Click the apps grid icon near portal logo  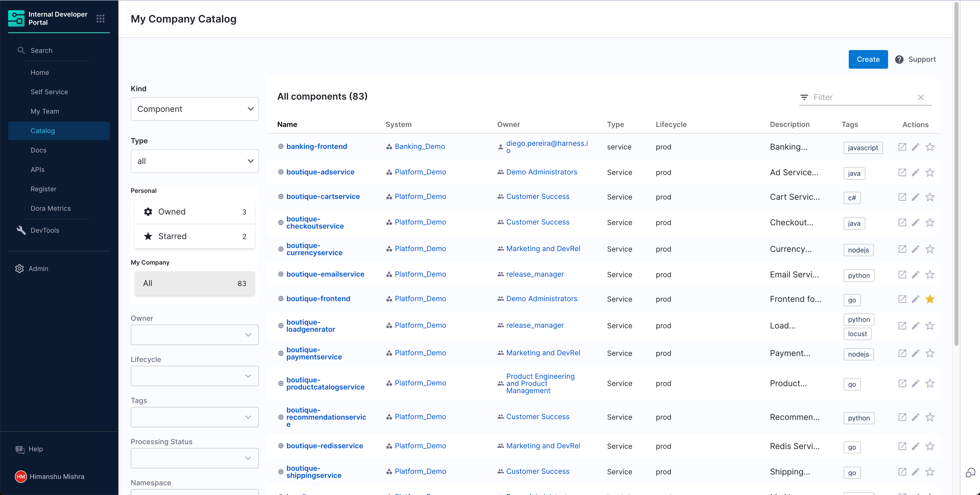point(100,18)
